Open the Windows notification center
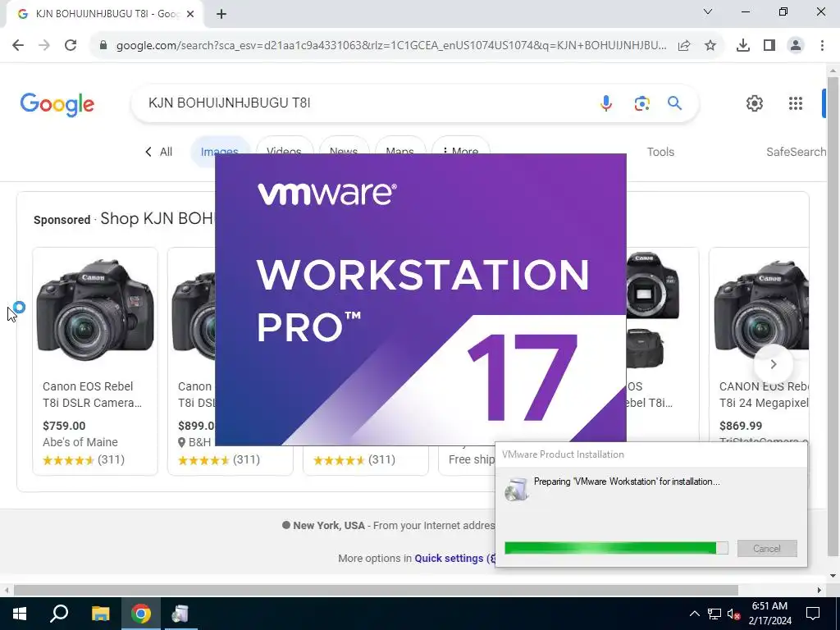This screenshot has height=630, width=840. 813,614
